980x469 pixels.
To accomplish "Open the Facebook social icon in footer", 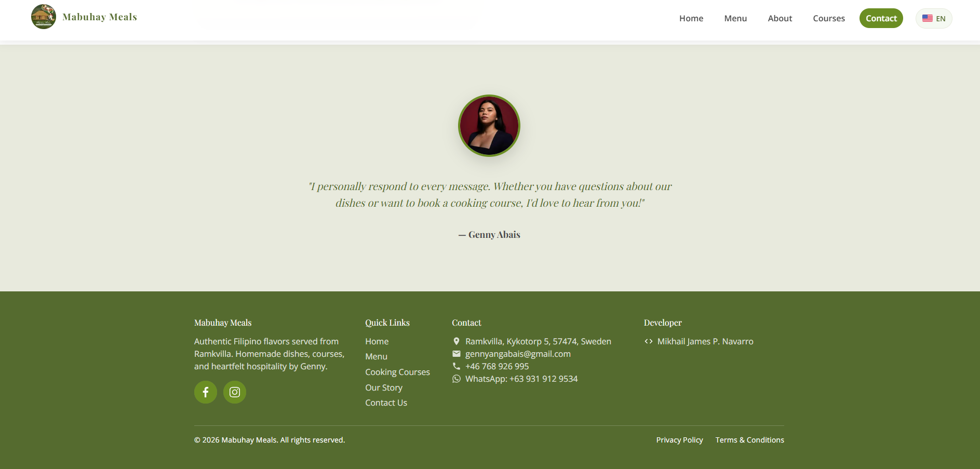I will 206,392.
